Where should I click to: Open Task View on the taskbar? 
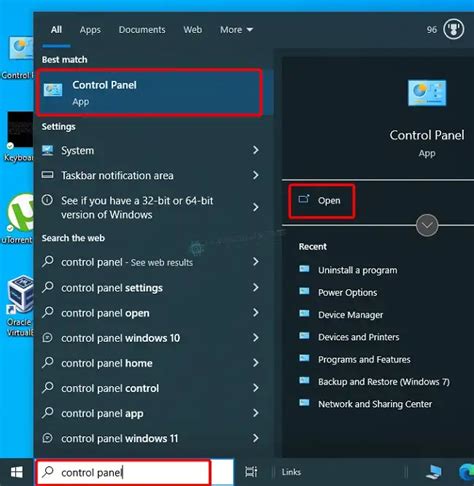(x=251, y=472)
